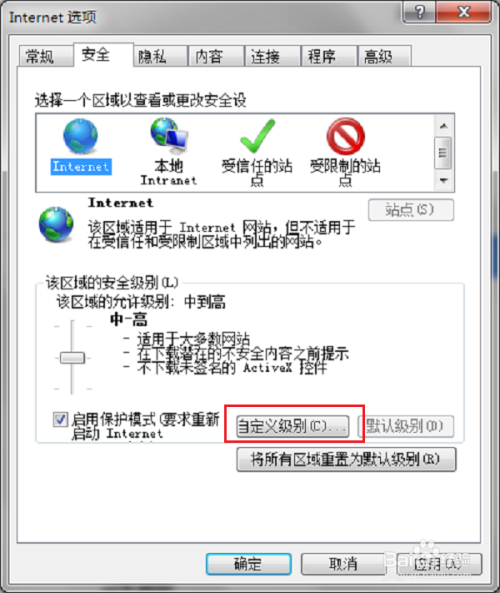The width and height of the screenshot is (500, 593).
Task: Click the zone list scroll up arrow
Action: pyautogui.click(x=444, y=126)
